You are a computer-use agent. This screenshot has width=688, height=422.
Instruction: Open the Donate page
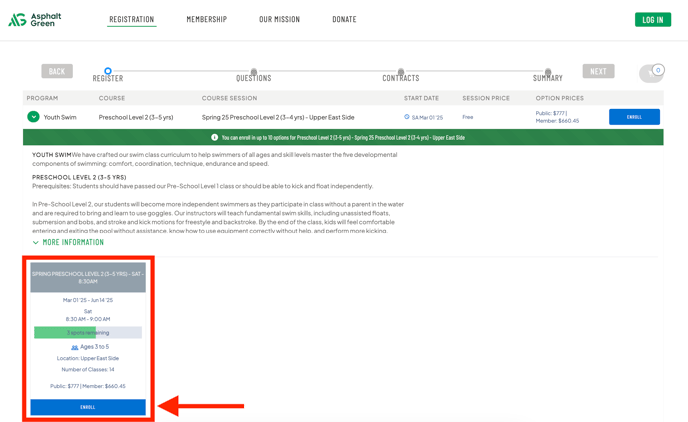click(344, 19)
